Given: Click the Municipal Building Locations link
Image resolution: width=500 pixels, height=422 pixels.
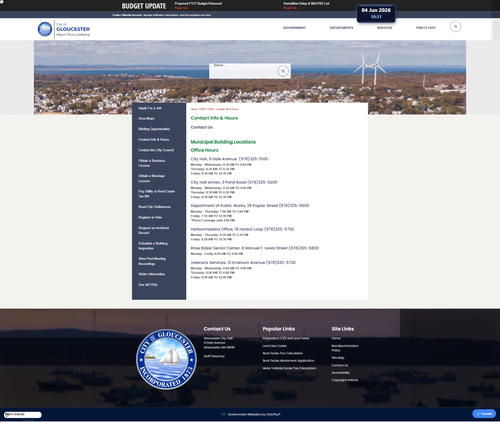Looking at the screenshot, I should pos(223,142).
